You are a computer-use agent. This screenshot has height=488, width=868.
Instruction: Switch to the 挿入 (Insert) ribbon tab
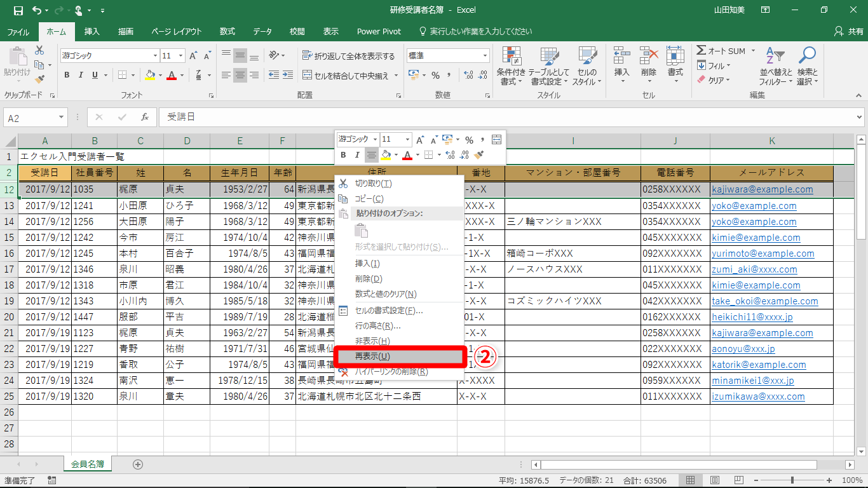[92, 31]
